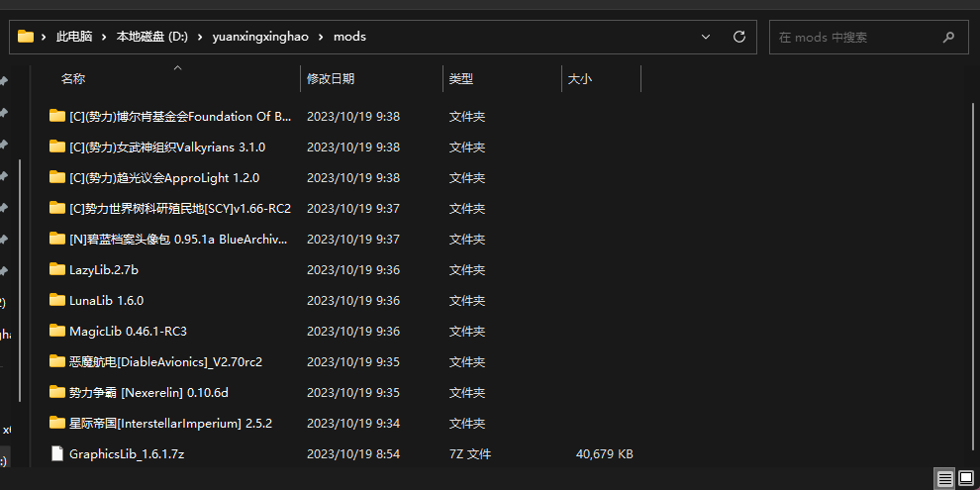This screenshot has height=490, width=980.
Task: Click the refresh button in address bar
Action: [738, 37]
